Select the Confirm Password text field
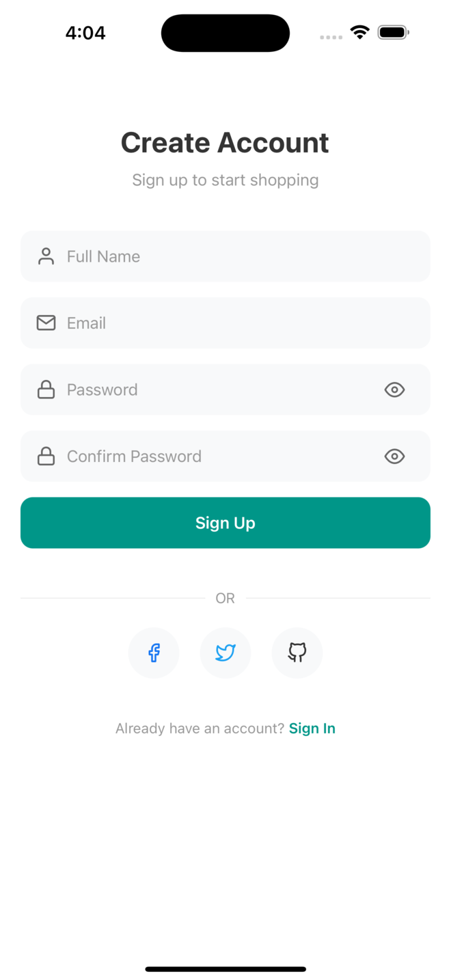 [x=219, y=456]
